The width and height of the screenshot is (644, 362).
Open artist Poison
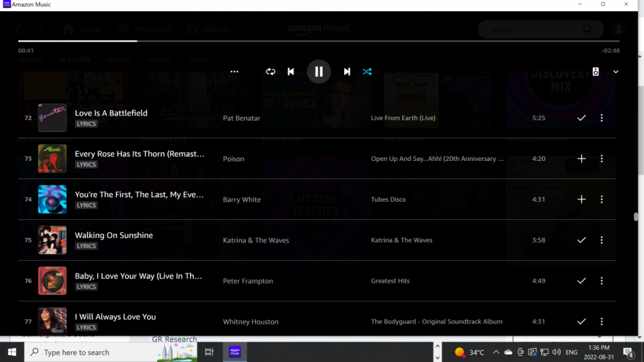(x=233, y=158)
